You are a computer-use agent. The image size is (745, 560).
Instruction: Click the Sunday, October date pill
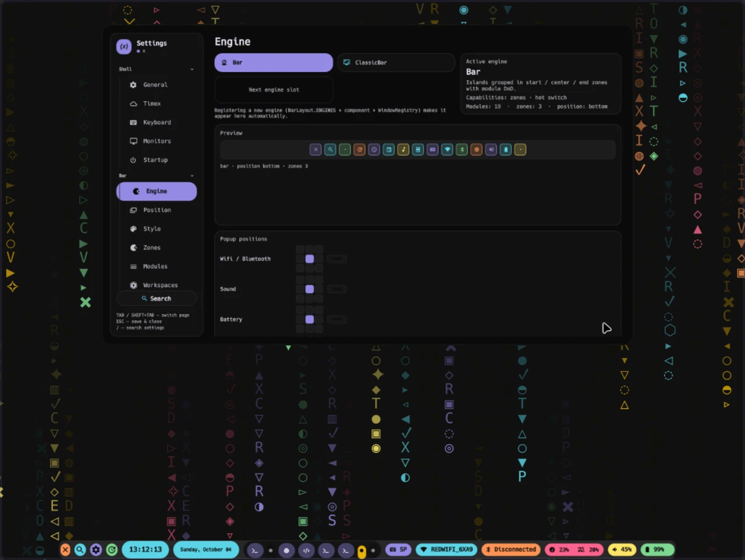pos(205,550)
